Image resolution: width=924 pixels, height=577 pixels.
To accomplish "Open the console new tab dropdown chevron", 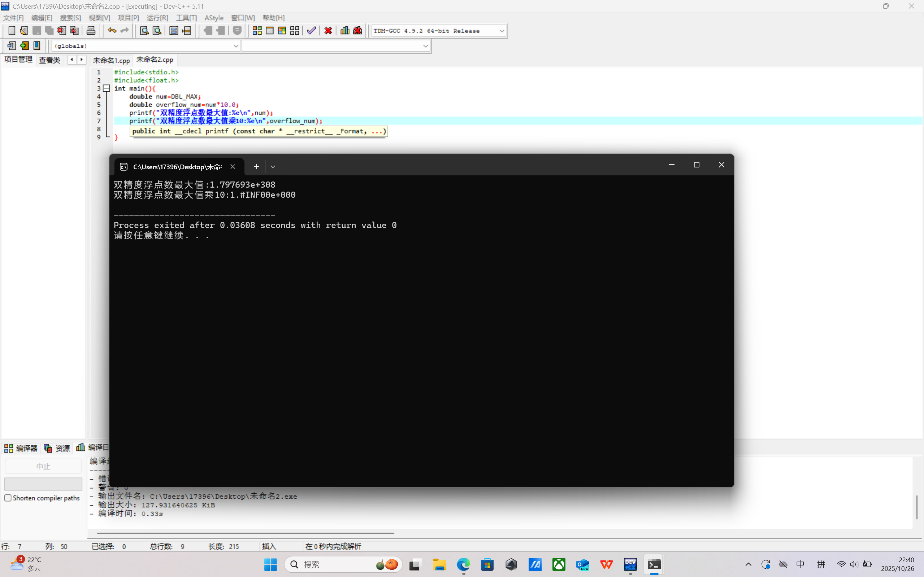I will coord(273,166).
